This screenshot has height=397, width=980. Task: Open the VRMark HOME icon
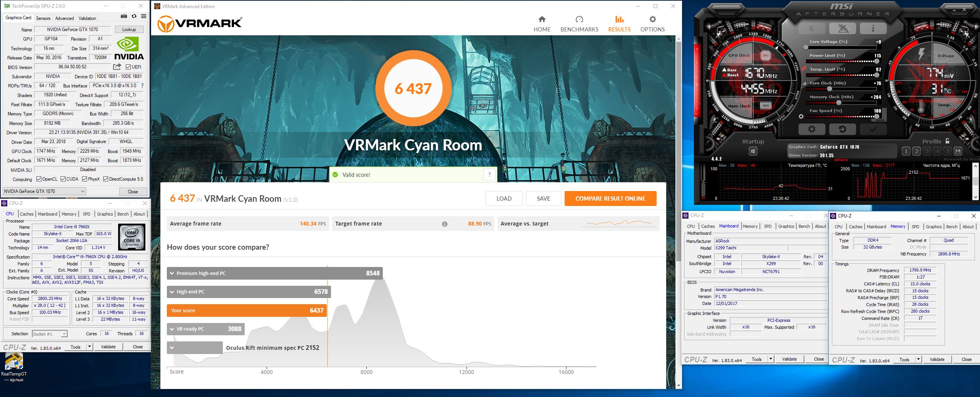click(x=542, y=19)
